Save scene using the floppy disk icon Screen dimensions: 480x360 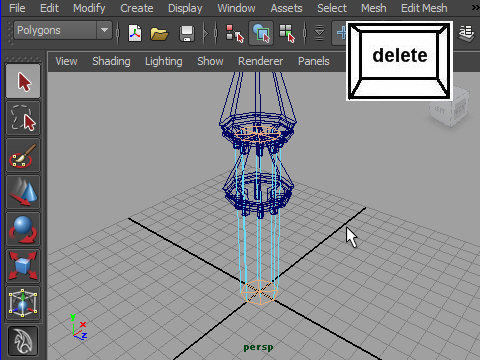coord(187,33)
